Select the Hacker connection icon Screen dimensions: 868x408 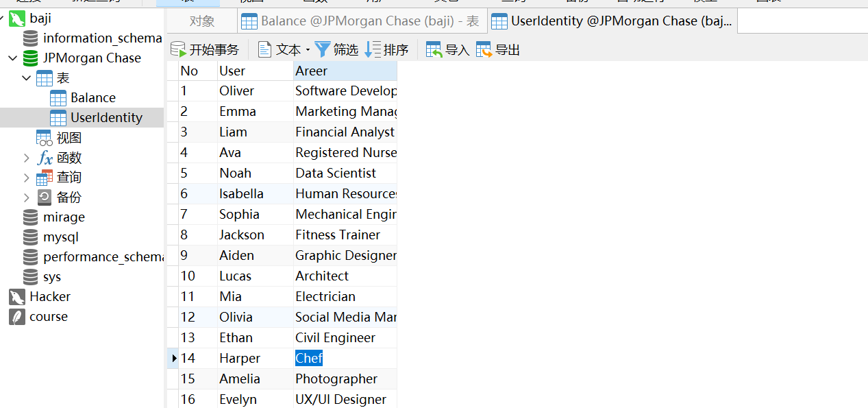17,297
